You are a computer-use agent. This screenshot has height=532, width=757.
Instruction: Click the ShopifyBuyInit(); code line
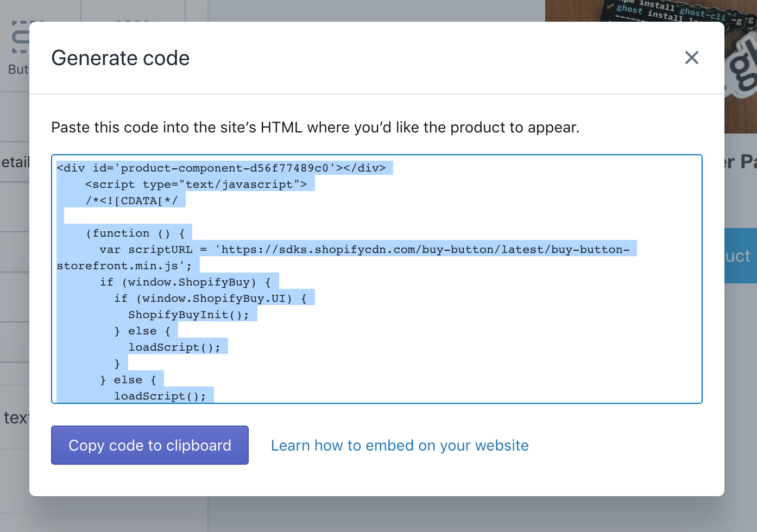pyautogui.click(x=188, y=315)
